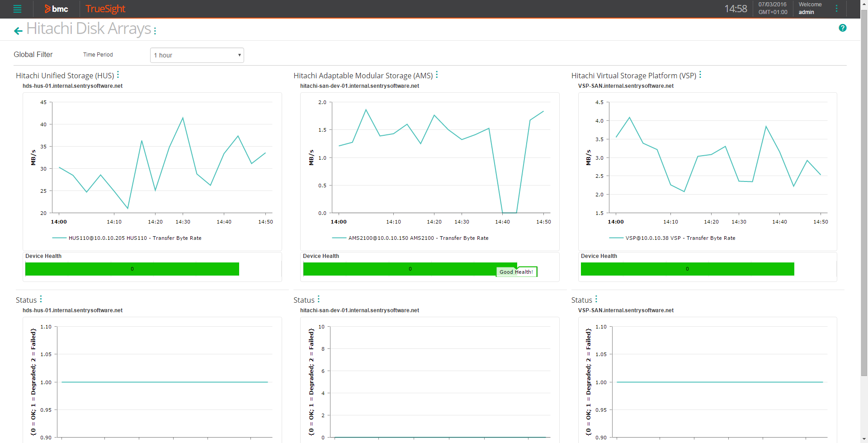Click VSP-SAN.internal.sentrysoftware.net above the VSP chart
This screenshot has width=868, height=443.
(626, 86)
